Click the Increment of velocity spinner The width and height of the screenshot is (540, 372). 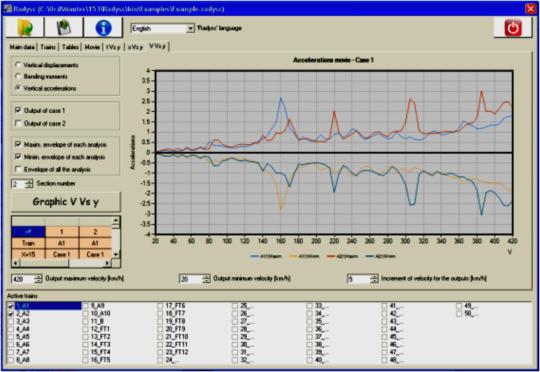[x=374, y=279]
